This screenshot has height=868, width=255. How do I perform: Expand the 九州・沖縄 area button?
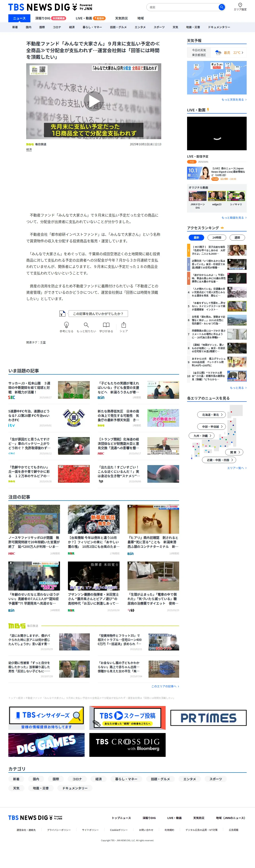[x=202, y=436]
